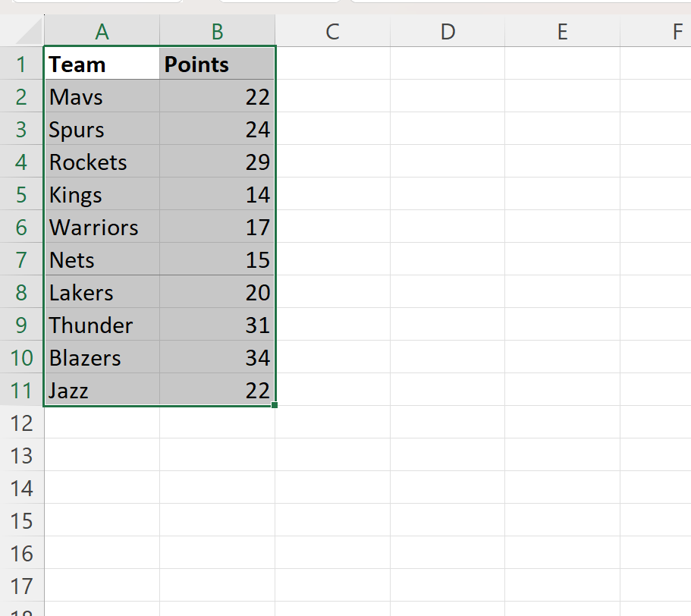Image resolution: width=691 pixels, height=616 pixels.
Task: Select the Points header cell
Action: click(x=217, y=64)
